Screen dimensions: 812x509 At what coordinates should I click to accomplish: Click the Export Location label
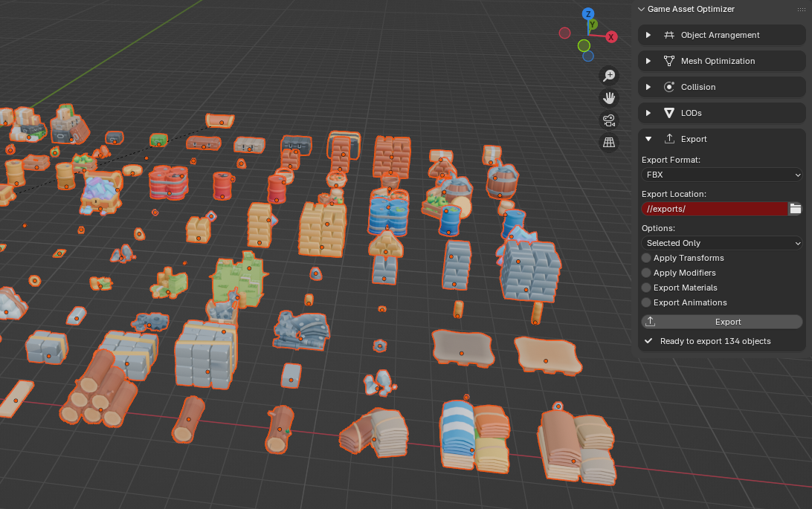pyautogui.click(x=674, y=194)
